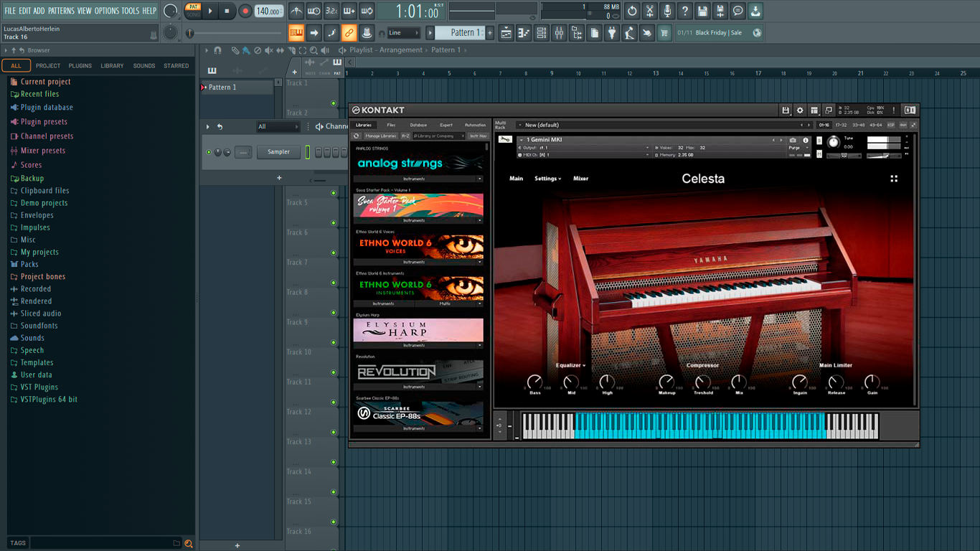Image resolution: width=980 pixels, height=551 pixels.
Task: Open the OPTIONS menu
Action: tap(107, 11)
